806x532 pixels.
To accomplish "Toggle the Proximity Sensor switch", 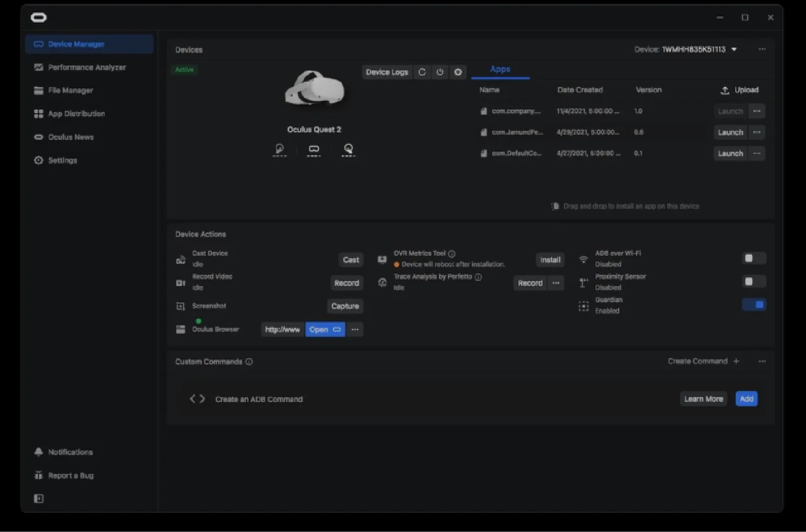I will (x=753, y=281).
